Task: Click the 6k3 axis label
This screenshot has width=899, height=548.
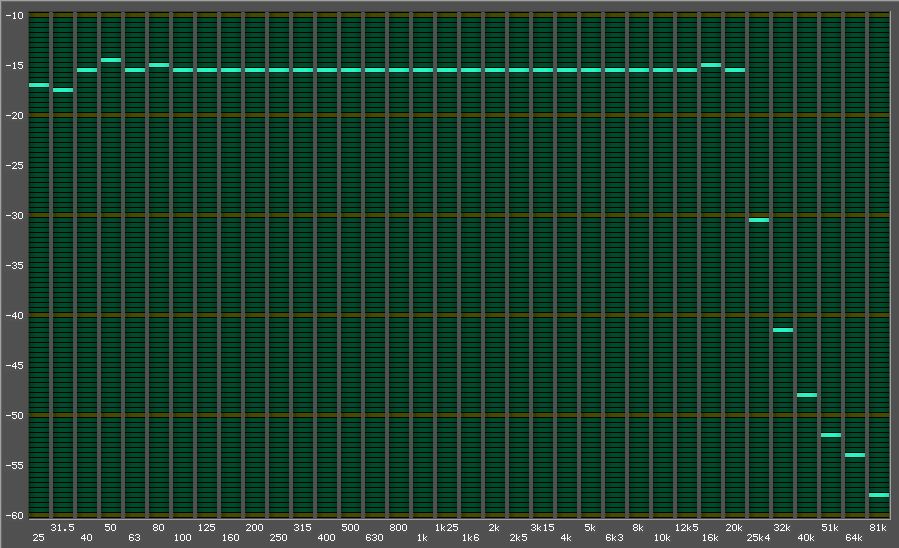Action: 614,538
